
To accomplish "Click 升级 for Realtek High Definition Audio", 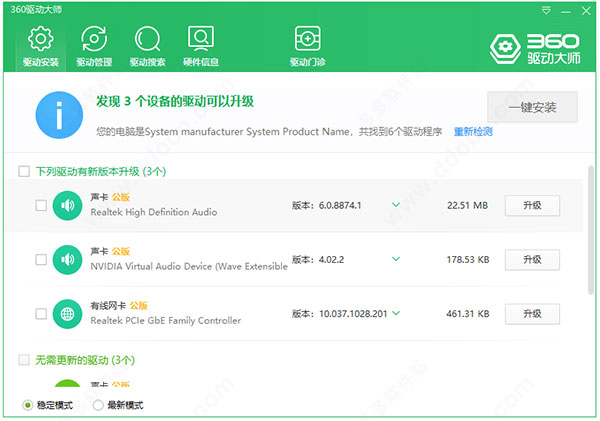I will point(532,206).
